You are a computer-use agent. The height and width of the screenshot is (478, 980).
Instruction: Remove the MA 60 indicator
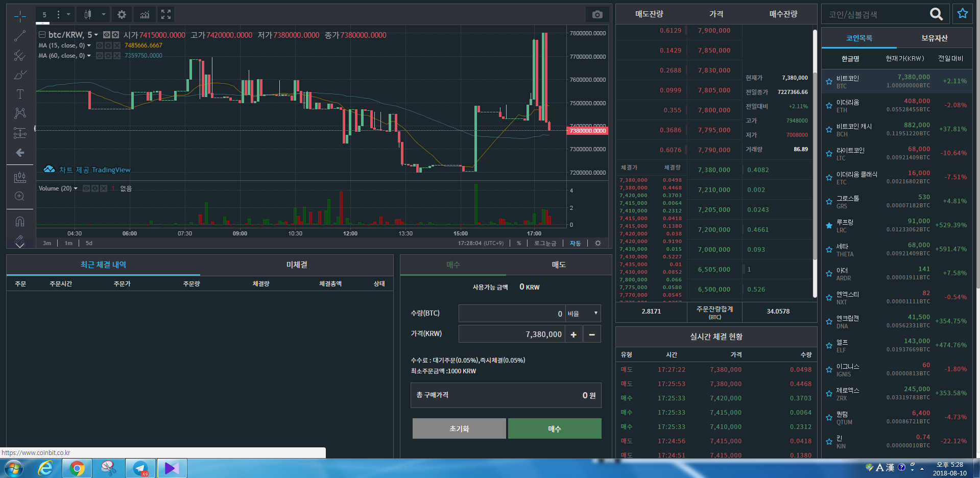click(x=117, y=56)
